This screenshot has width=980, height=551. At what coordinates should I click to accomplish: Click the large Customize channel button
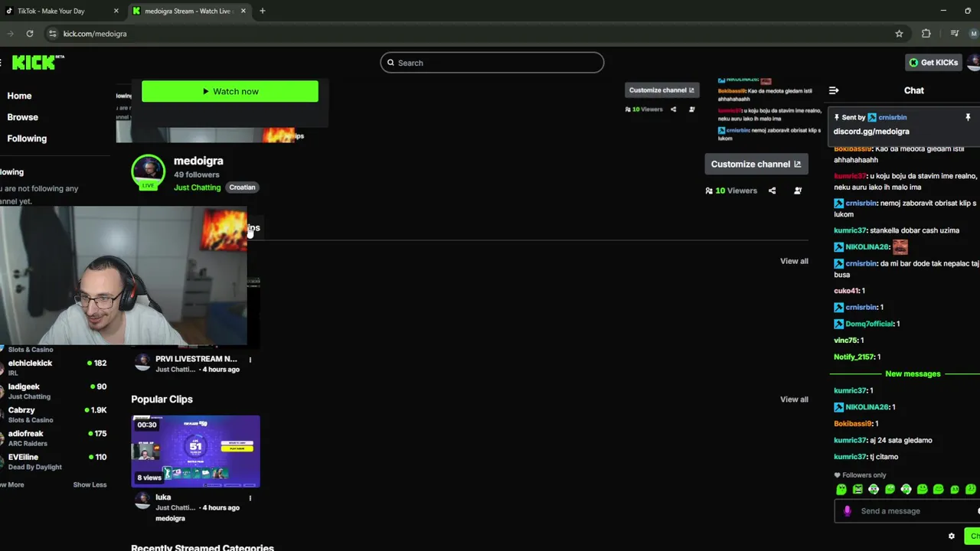click(756, 164)
